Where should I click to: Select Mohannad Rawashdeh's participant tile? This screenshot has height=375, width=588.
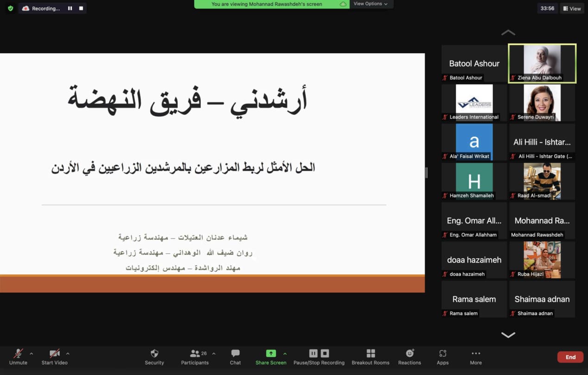click(x=542, y=221)
